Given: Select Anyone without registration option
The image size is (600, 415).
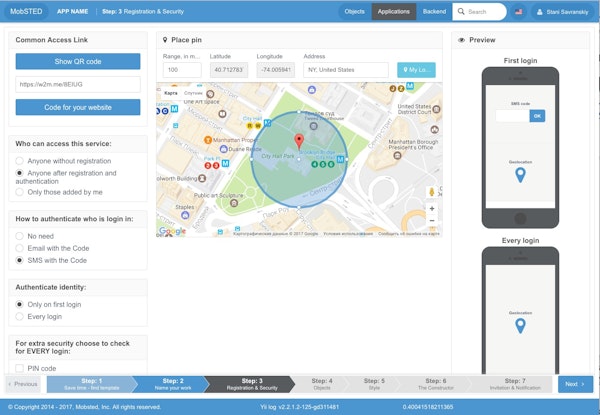Looking at the screenshot, I should tap(19, 161).
